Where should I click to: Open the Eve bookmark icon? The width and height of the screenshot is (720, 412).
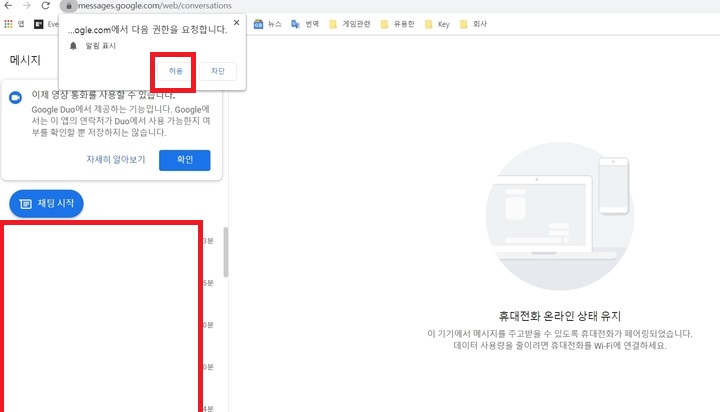39,24
